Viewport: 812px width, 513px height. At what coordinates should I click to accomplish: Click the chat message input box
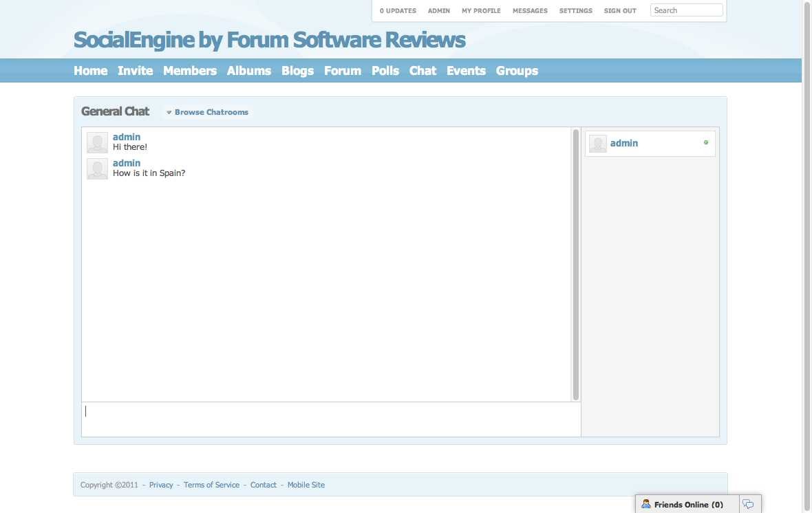click(331, 419)
